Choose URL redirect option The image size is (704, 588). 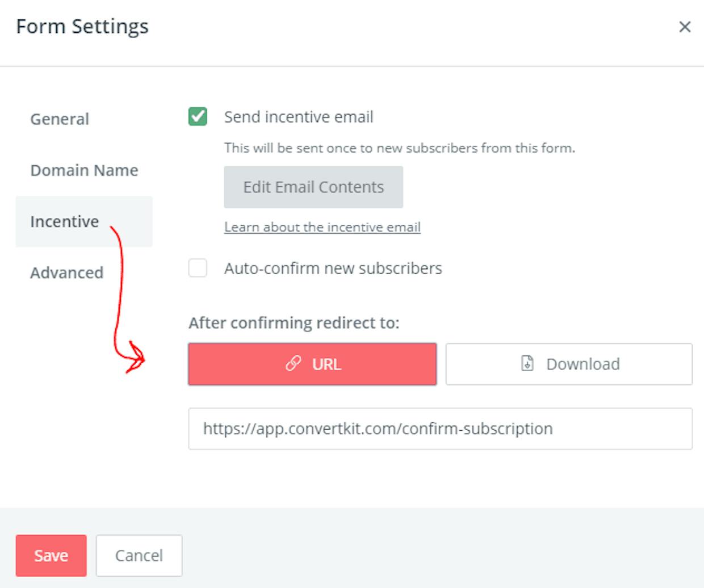(312, 364)
